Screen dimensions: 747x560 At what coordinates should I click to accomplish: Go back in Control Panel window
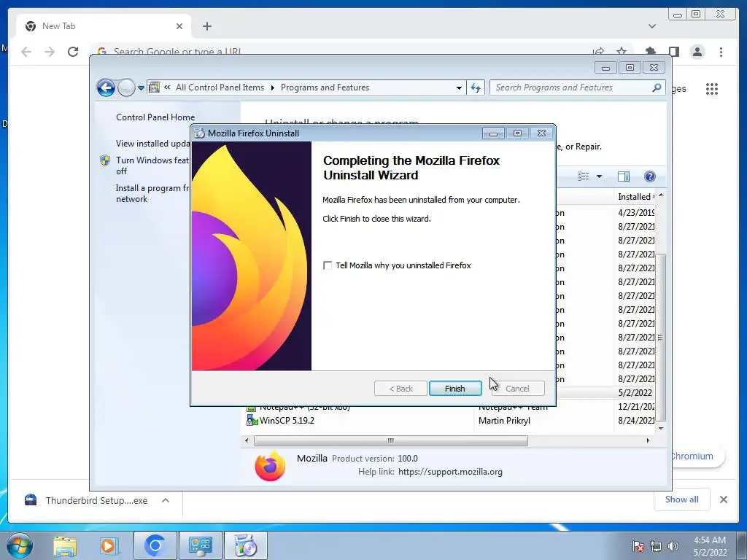[106, 87]
